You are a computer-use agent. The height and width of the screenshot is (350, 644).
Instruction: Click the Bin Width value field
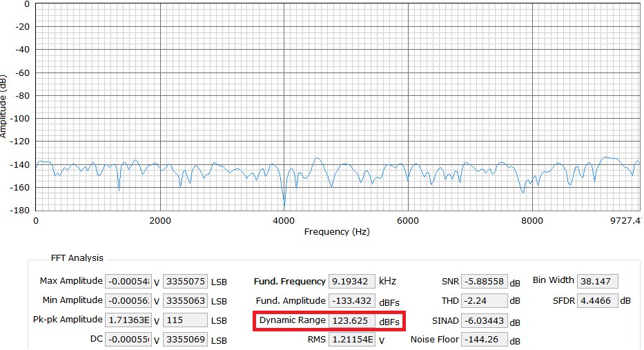pos(597,281)
